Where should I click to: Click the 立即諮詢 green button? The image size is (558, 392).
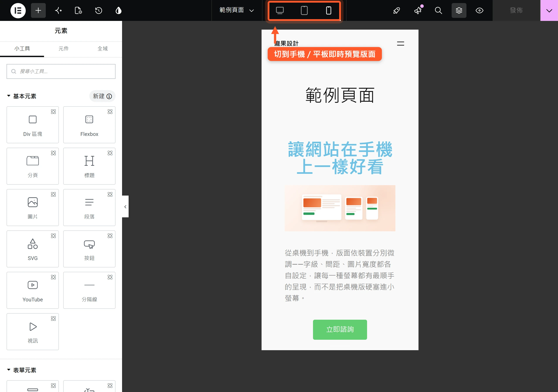[340, 329]
